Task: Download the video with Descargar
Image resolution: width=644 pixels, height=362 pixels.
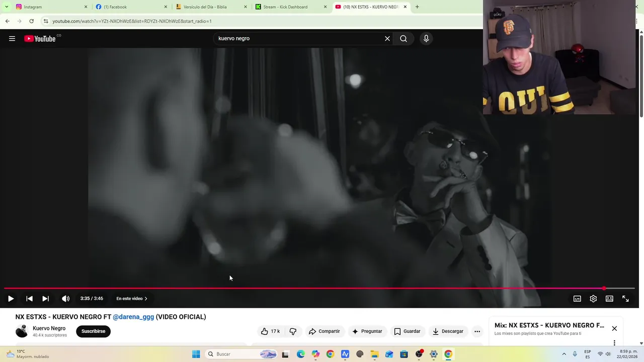Action: (448, 331)
